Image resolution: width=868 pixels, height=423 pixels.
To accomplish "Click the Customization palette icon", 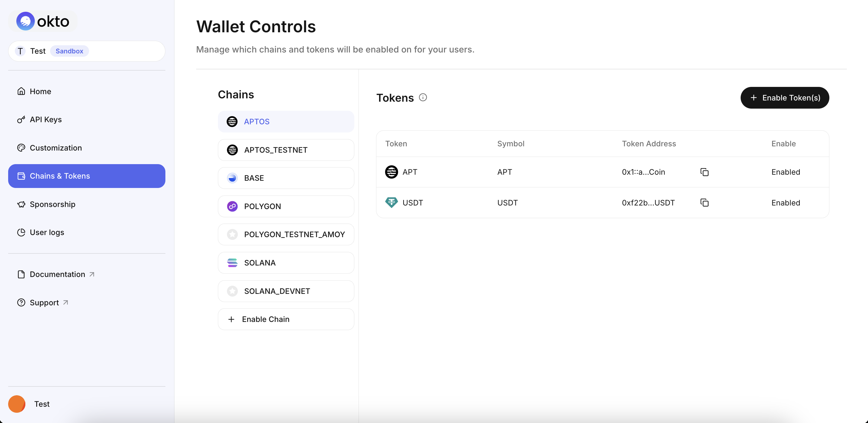I will pyautogui.click(x=21, y=148).
